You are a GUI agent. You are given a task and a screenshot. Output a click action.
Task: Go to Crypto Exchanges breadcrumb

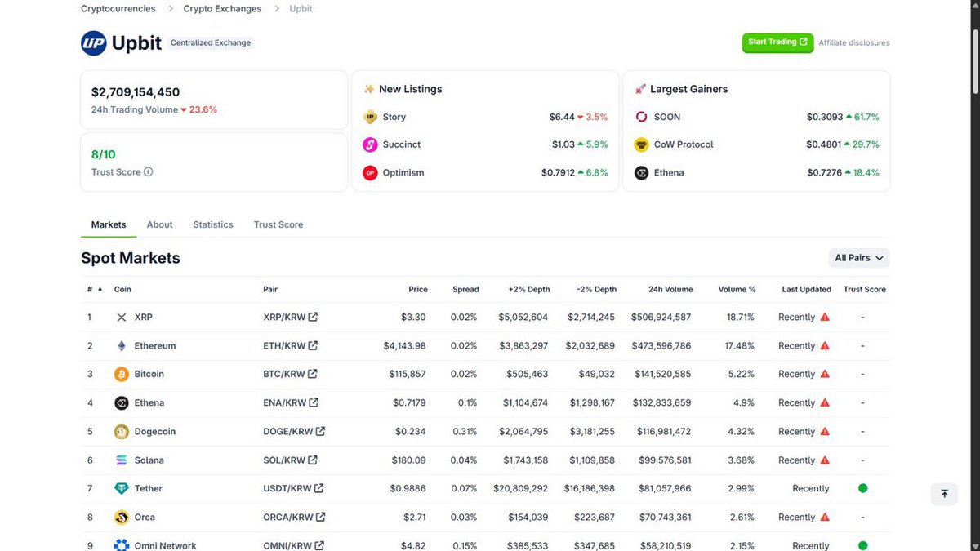tap(222, 9)
